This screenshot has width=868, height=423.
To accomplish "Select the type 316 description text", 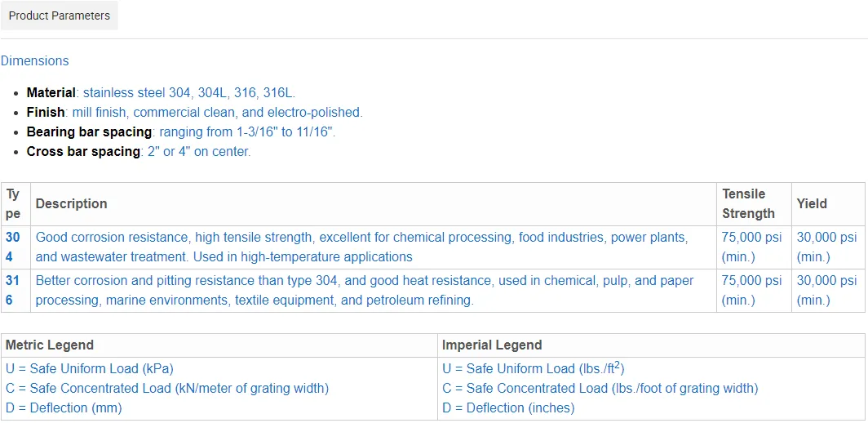I will tap(364, 290).
